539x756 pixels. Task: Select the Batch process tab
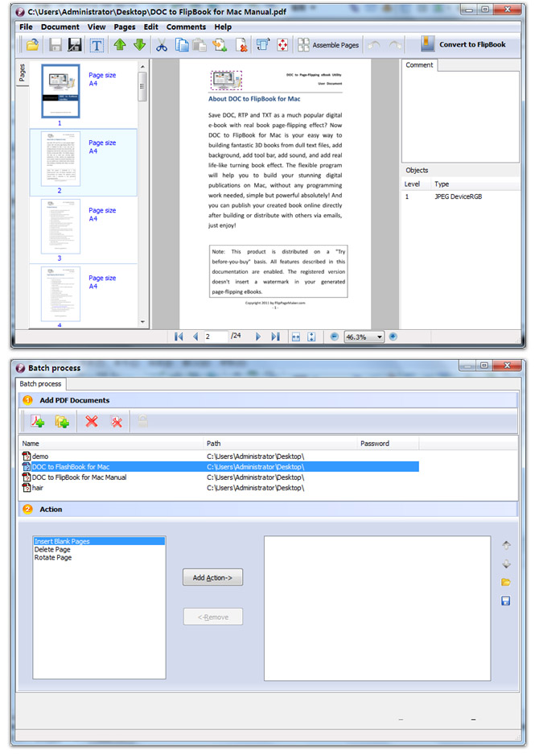40,384
